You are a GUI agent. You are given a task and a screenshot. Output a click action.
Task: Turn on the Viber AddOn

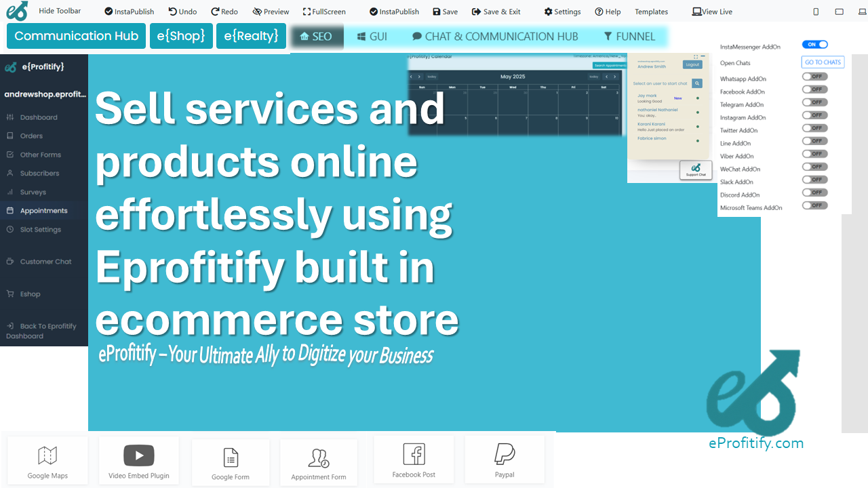815,154
